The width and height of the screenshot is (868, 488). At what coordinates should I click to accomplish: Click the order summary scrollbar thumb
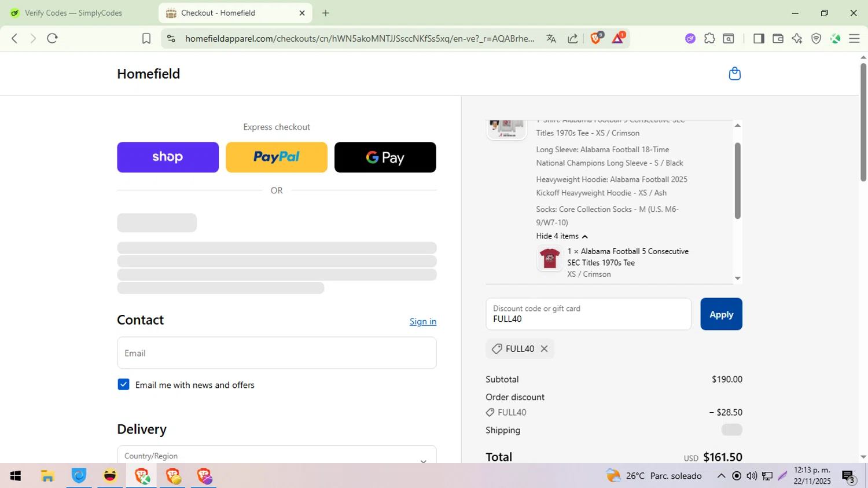click(x=737, y=181)
